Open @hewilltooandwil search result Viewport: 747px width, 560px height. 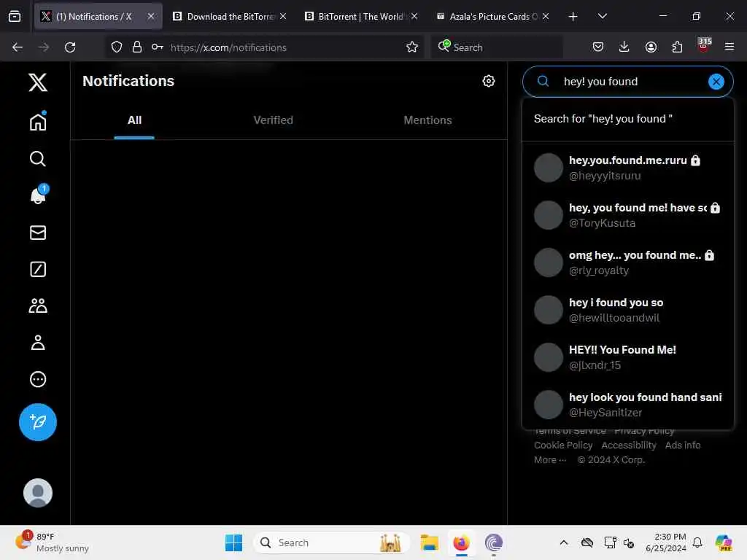(627, 310)
